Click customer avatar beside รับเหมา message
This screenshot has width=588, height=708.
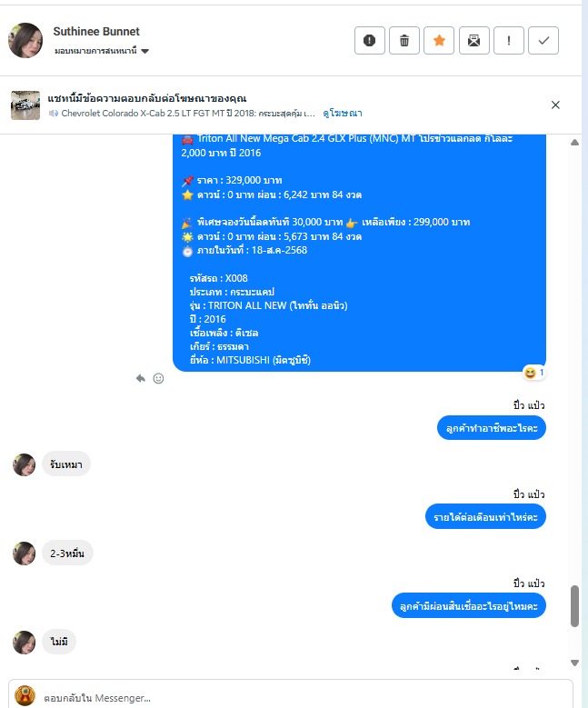pos(24,464)
